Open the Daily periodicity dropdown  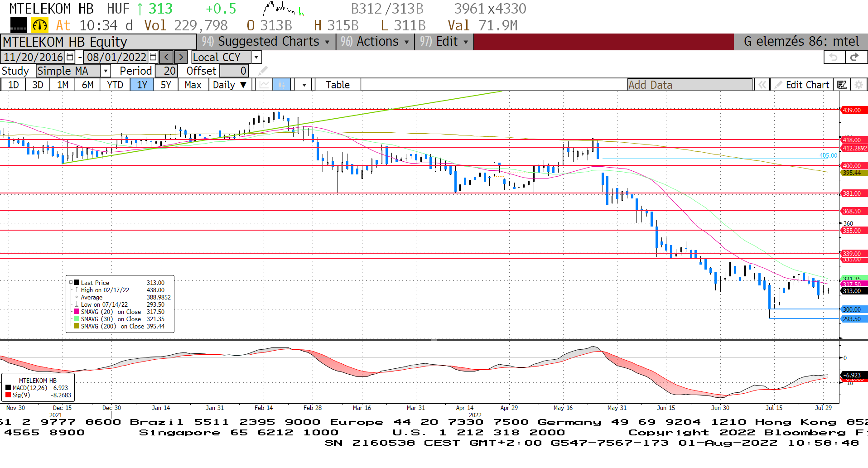(230, 85)
